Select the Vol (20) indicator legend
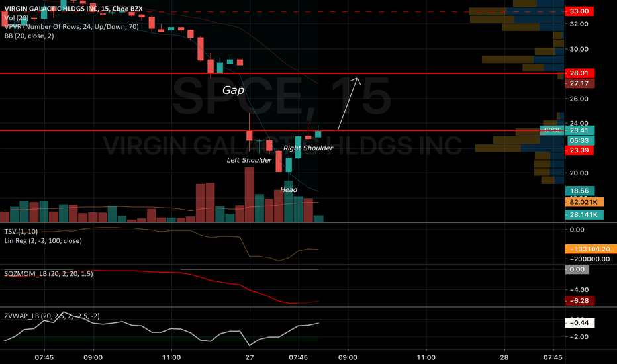The height and width of the screenshot is (364, 617). [x=17, y=18]
